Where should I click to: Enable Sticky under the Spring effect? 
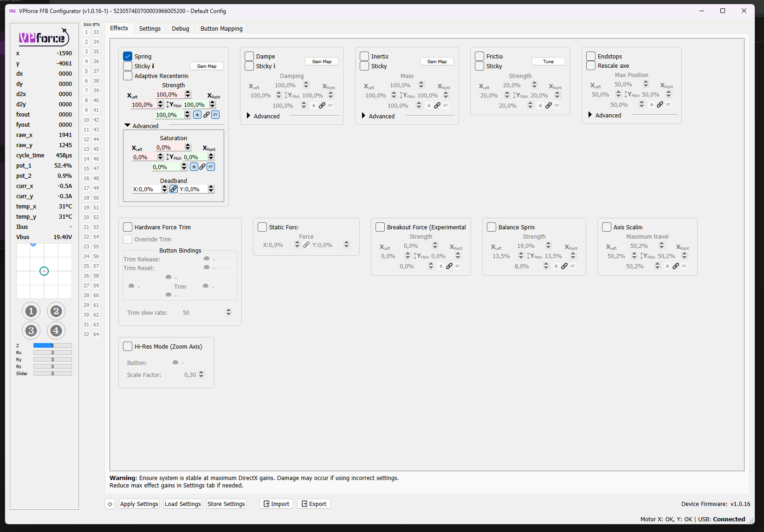pos(128,66)
